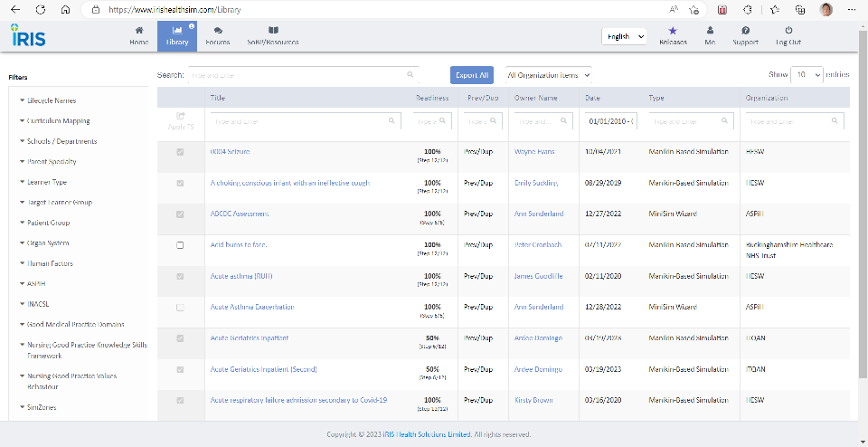Reload the page with refresh icon
Viewport: 868px width, 447px height.
click(41, 9)
